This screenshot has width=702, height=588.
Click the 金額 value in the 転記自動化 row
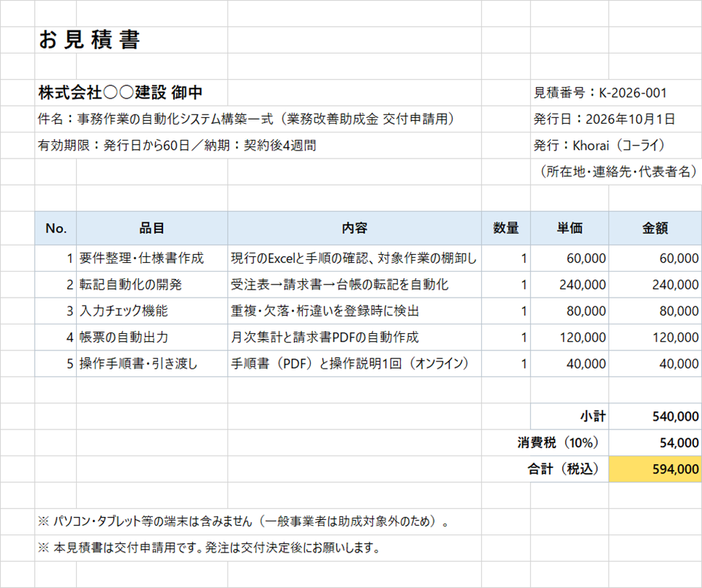point(656,285)
